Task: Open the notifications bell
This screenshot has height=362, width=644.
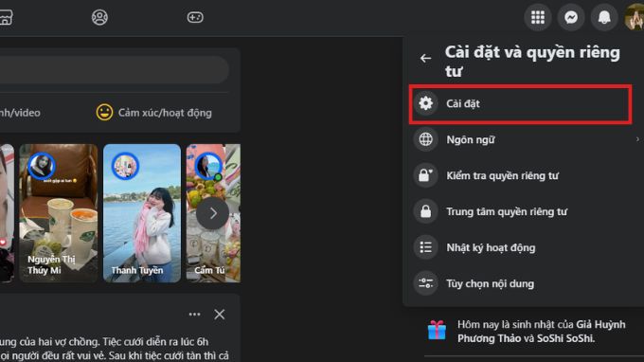Action: pos(604,17)
